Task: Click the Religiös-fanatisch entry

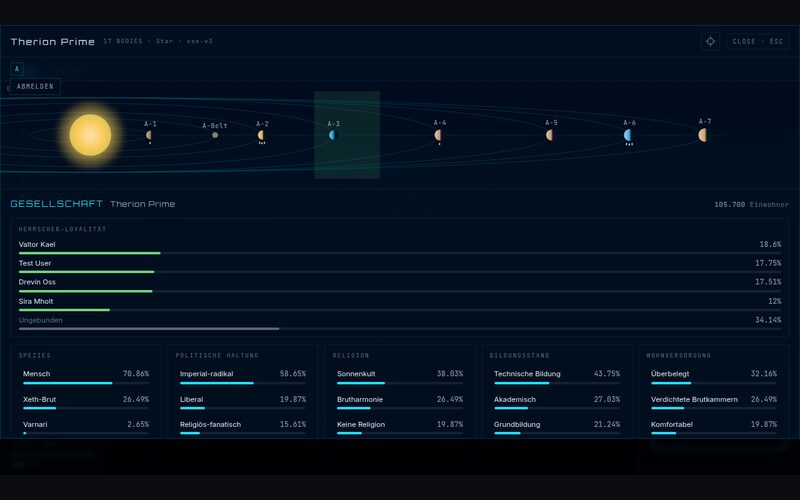Action: pos(243,428)
